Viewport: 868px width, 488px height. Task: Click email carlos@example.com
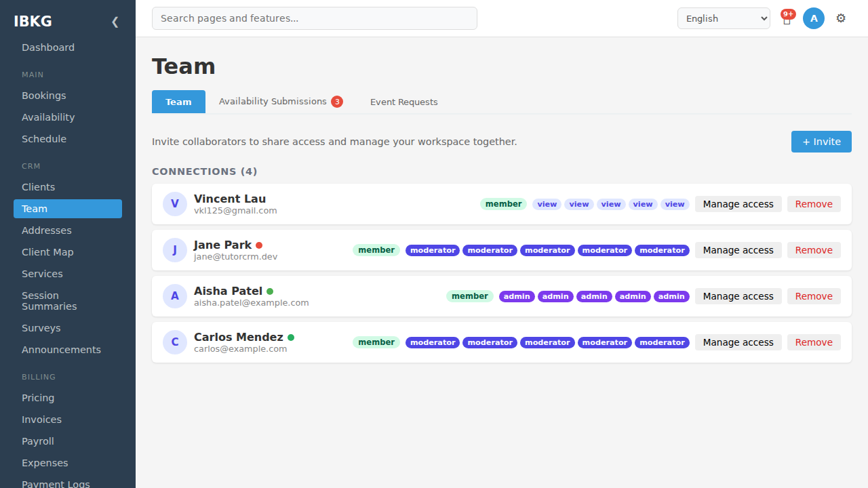point(241,349)
